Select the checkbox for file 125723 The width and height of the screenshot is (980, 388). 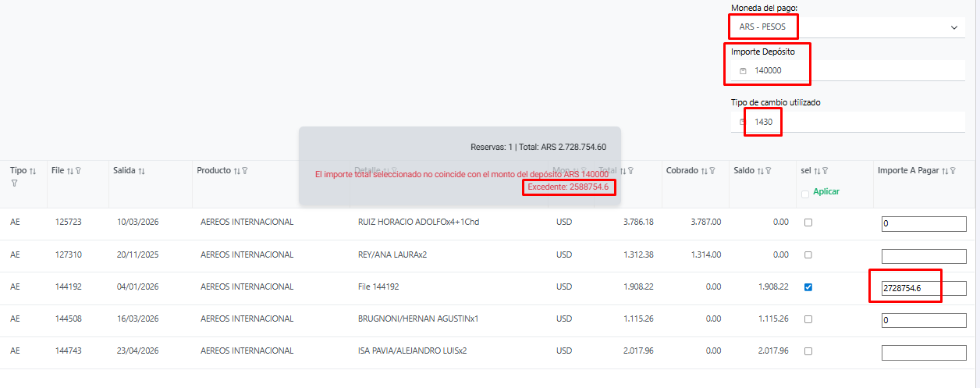[808, 222]
